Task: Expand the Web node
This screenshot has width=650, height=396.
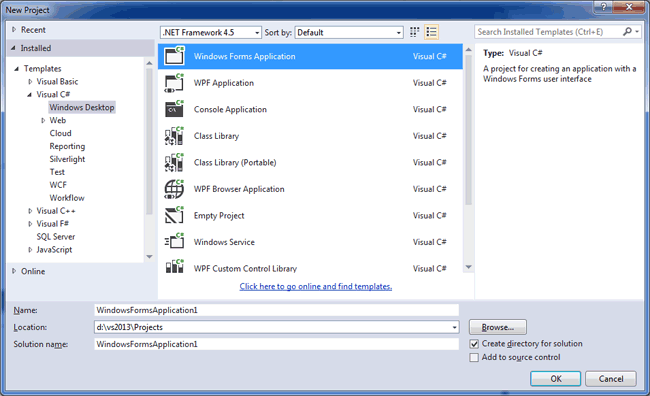Action: tap(43, 120)
